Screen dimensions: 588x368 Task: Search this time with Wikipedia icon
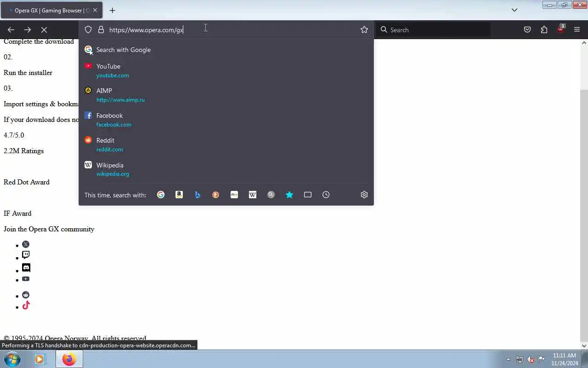[x=253, y=195]
